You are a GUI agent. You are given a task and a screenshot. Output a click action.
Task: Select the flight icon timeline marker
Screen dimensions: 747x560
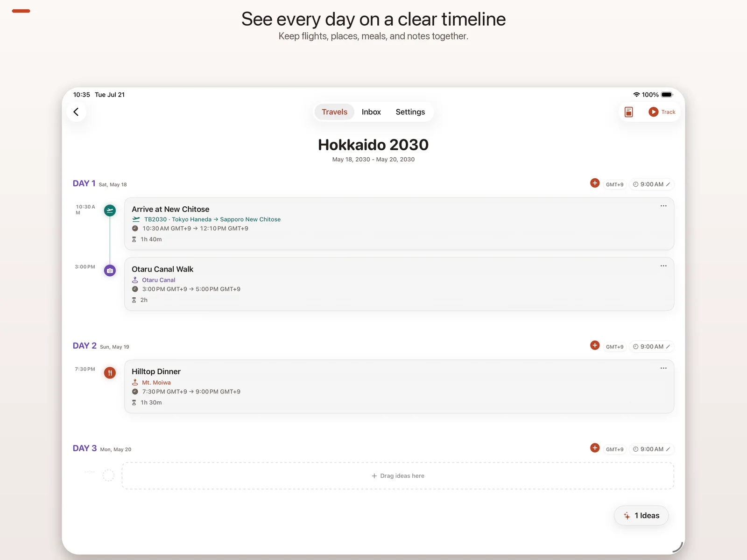pyautogui.click(x=110, y=210)
